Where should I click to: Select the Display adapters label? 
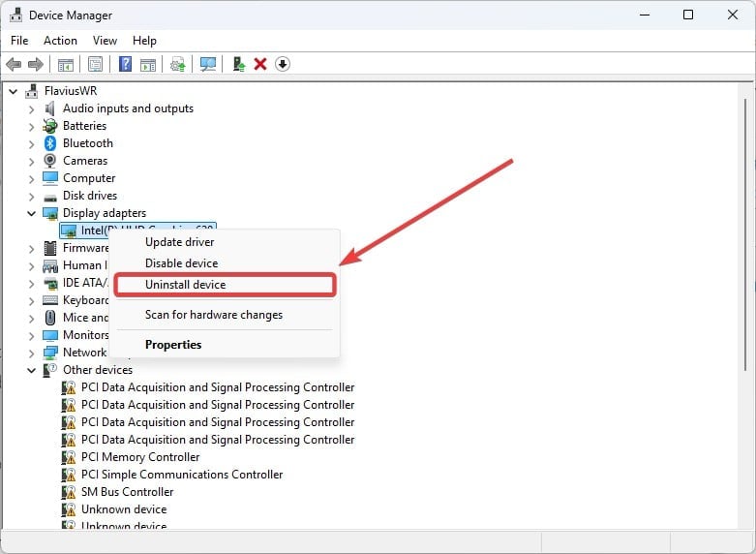(x=105, y=213)
